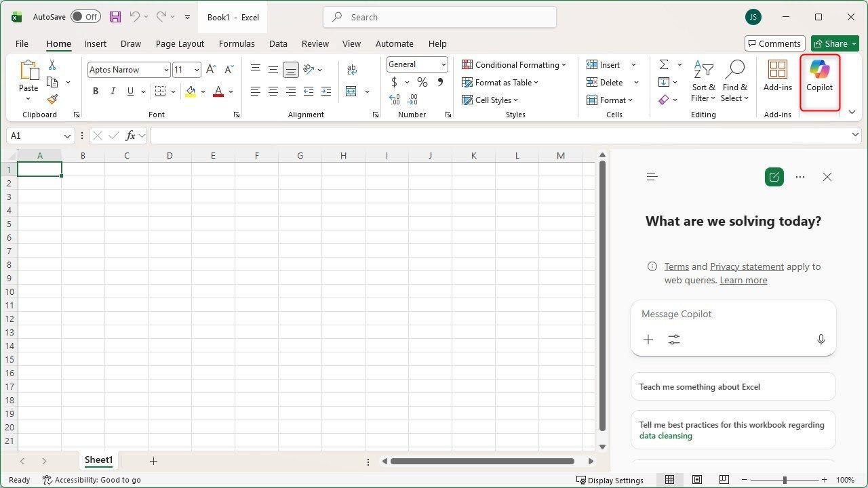This screenshot has width=868, height=488.
Task: Open the font size dropdown
Action: [197, 70]
